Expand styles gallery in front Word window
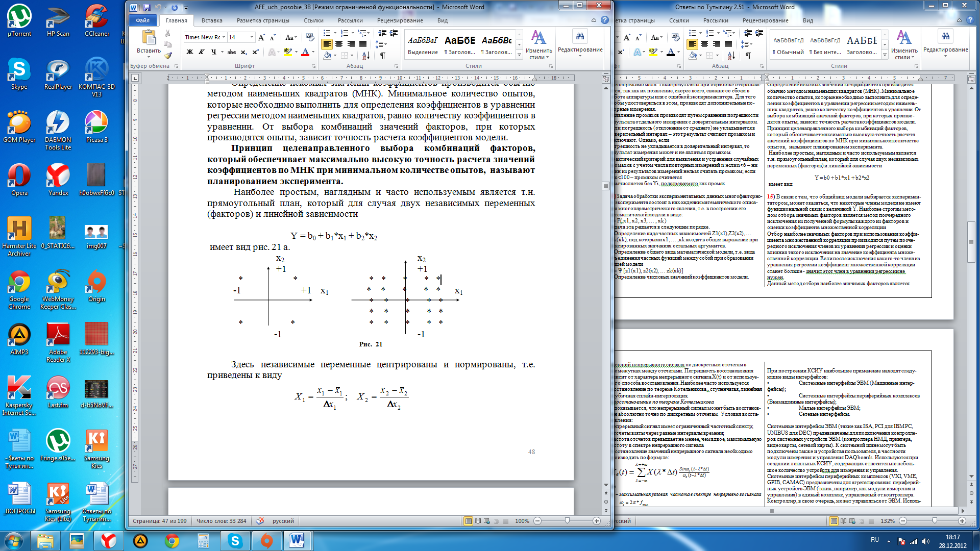The image size is (980, 551). (x=519, y=54)
